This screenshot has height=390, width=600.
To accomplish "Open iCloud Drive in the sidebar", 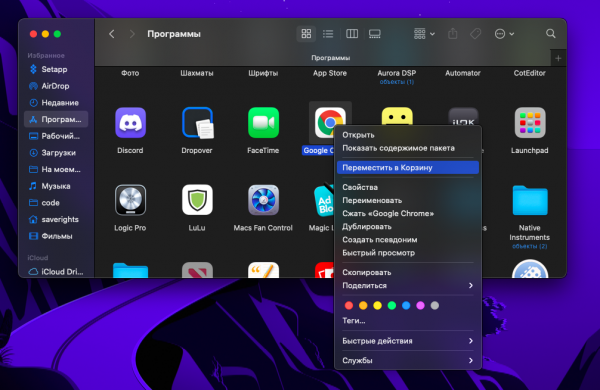I will [x=56, y=271].
